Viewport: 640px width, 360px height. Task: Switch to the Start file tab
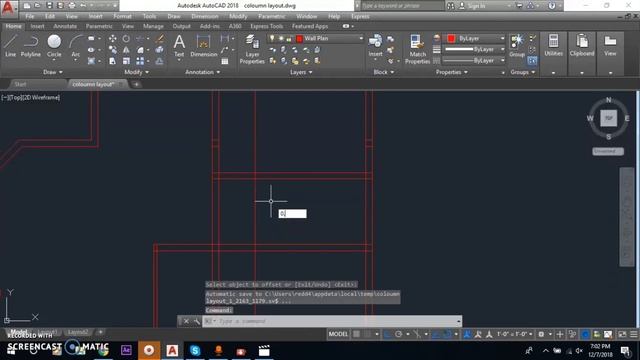[20, 84]
